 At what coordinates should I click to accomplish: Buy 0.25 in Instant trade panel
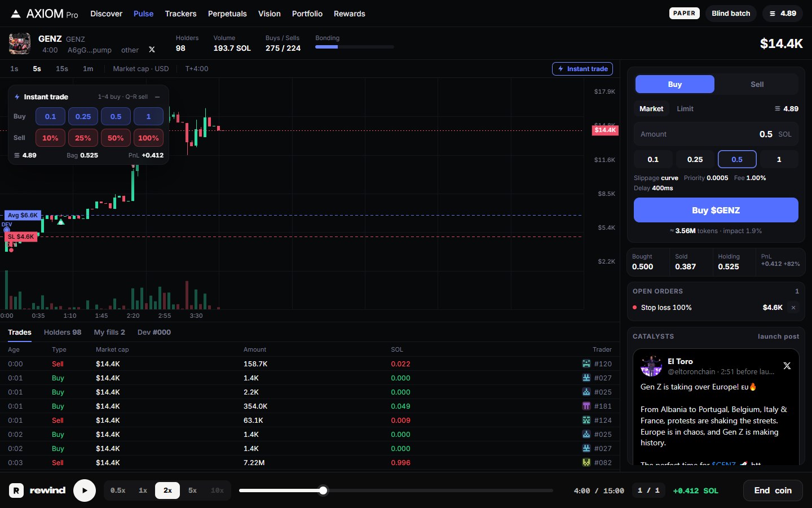[83, 116]
